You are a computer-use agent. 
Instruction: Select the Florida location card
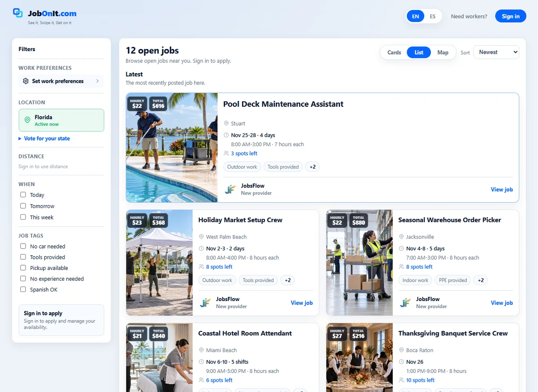tap(61, 120)
